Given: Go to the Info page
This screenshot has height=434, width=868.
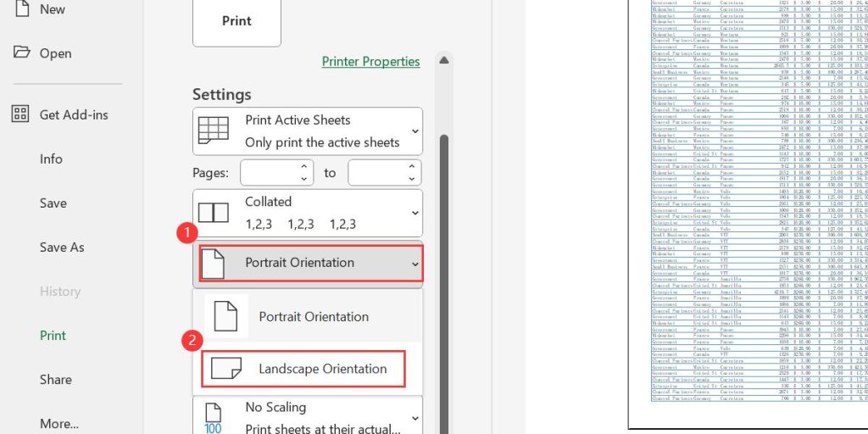Looking at the screenshot, I should [51, 159].
